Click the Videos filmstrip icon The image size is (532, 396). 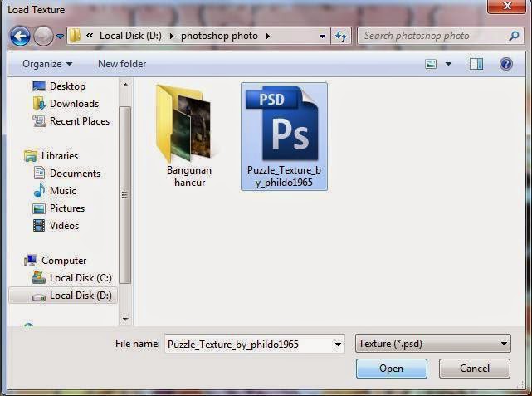click(x=39, y=226)
